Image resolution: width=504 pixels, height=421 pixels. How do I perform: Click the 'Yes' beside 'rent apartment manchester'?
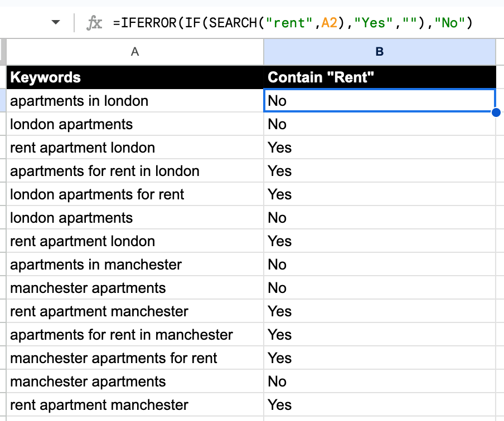(379, 311)
